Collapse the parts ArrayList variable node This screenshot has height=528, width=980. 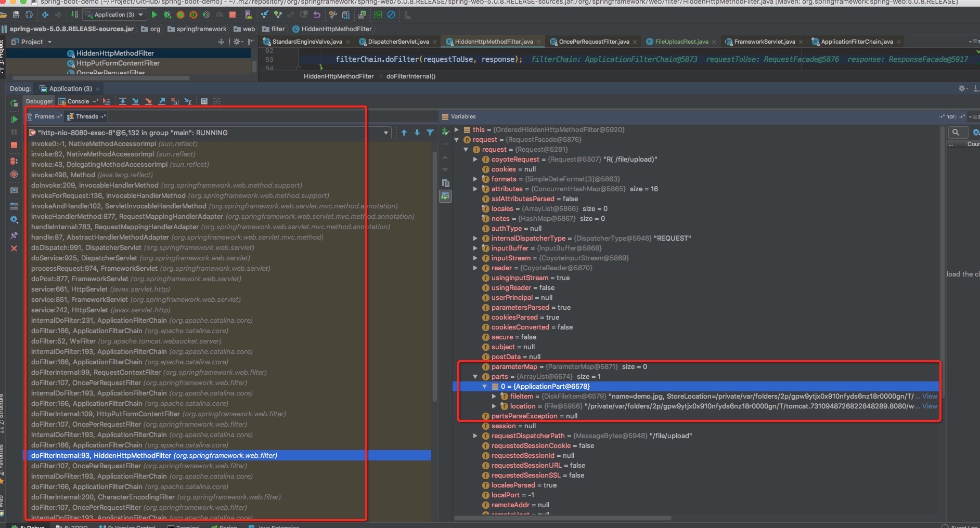tap(475, 377)
